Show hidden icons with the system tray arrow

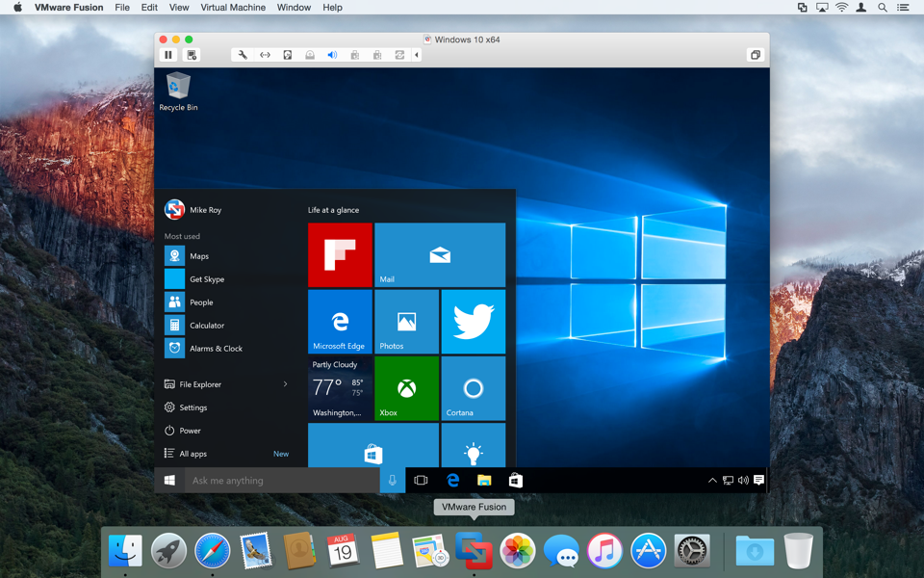[712, 479]
